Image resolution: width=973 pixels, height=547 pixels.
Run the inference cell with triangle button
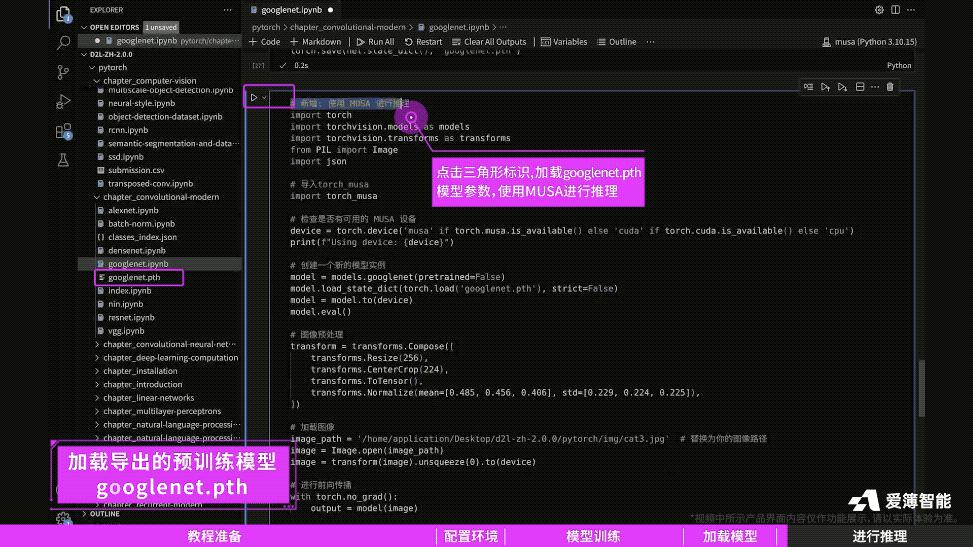point(254,97)
